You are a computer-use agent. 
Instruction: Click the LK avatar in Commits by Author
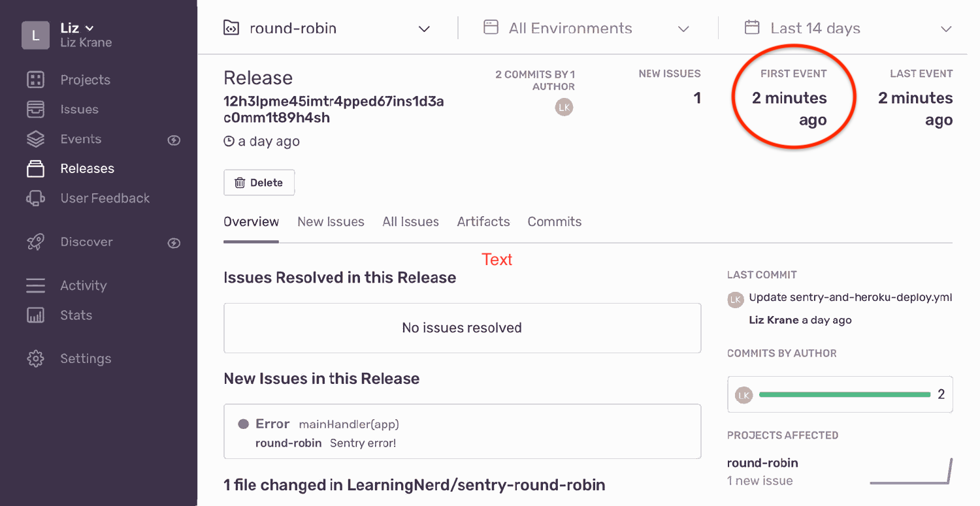[743, 394]
